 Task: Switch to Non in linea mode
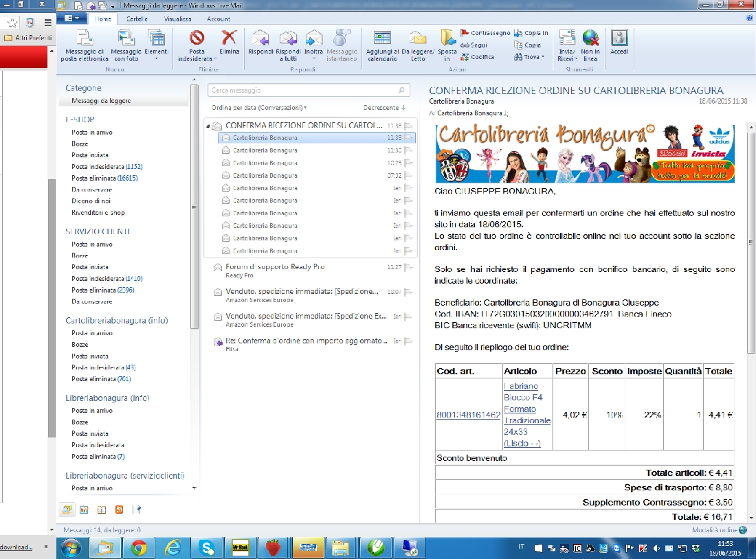click(590, 45)
